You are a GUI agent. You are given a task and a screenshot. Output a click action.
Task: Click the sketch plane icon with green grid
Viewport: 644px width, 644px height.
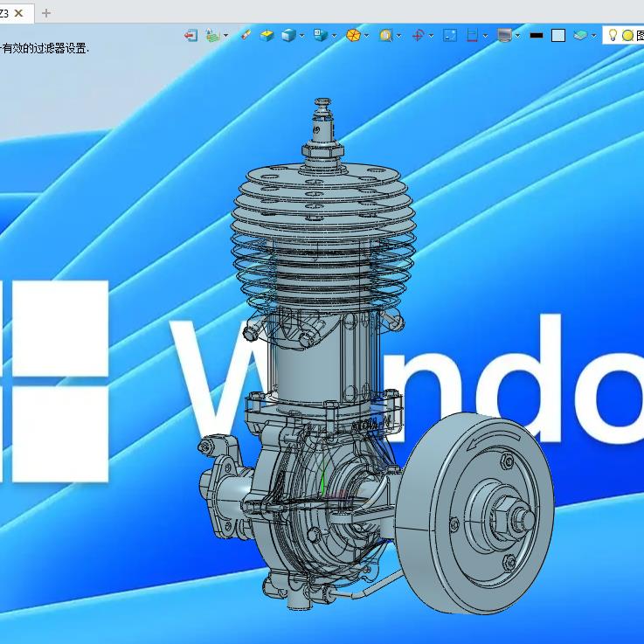coord(212,35)
